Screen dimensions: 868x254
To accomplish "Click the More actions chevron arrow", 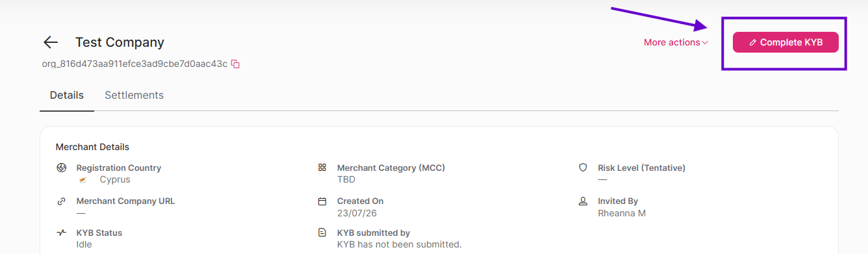I will pyautogui.click(x=705, y=43).
